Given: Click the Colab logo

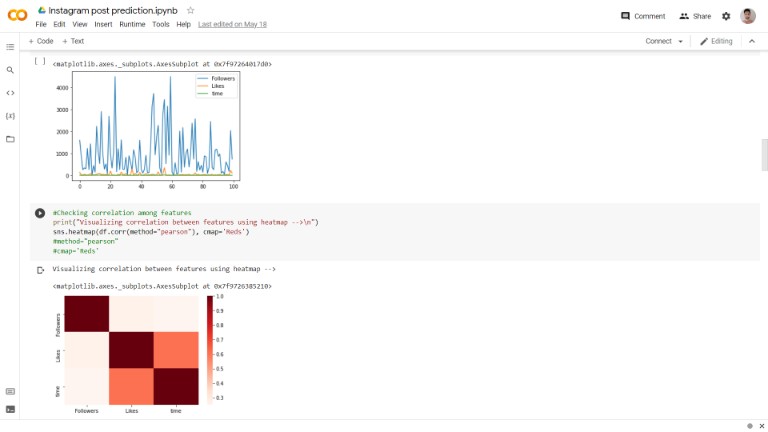Looking at the screenshot, I should (17, 15).
